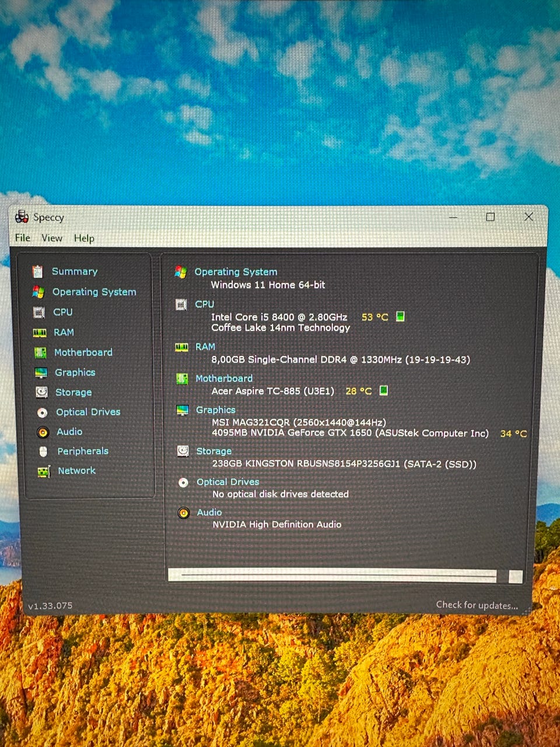Go to CPU section in sidebar
The width and height of the screenshot is (560, 747).
click(63, 312)
